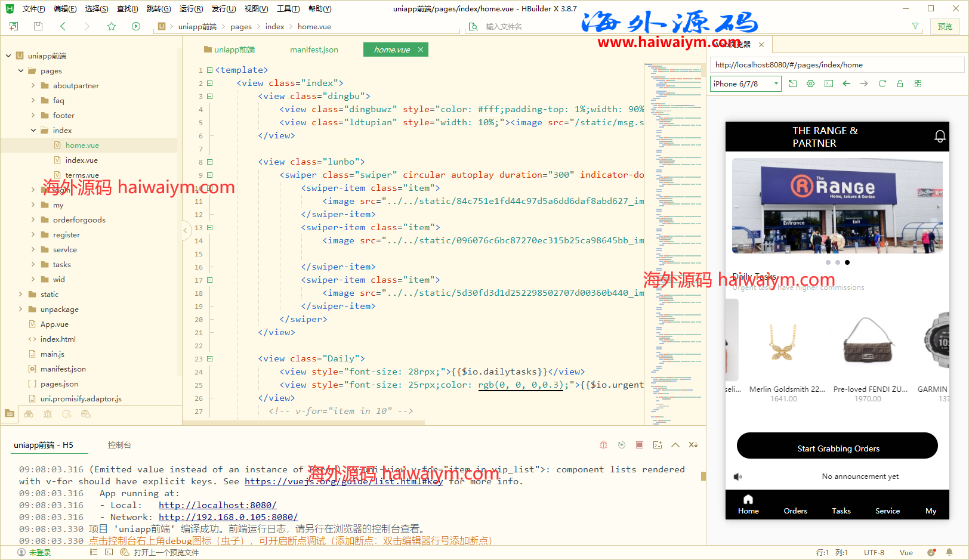The image size is (969, 560).
Task: Click the browser URL address field
Action: (x=835, y=65)
